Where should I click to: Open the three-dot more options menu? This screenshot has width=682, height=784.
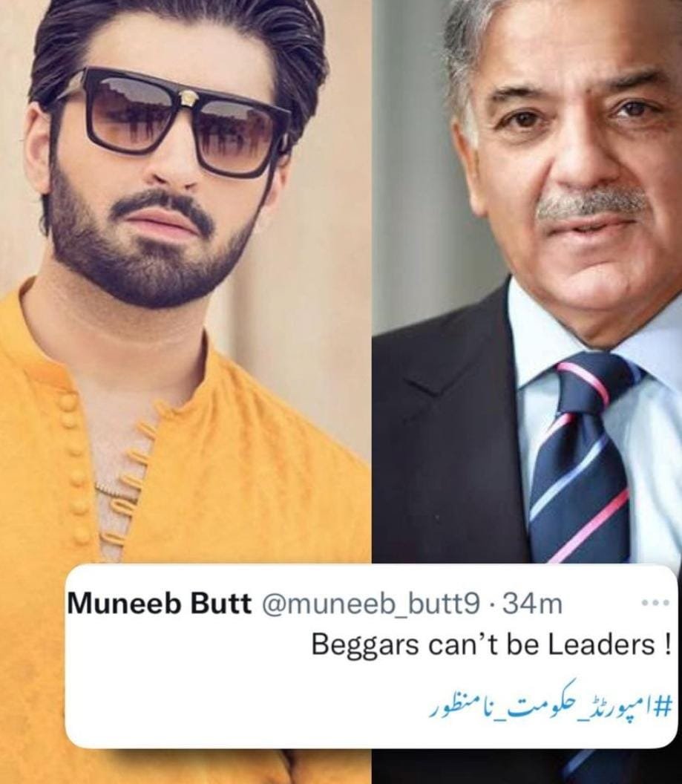[x=655, y=603]
